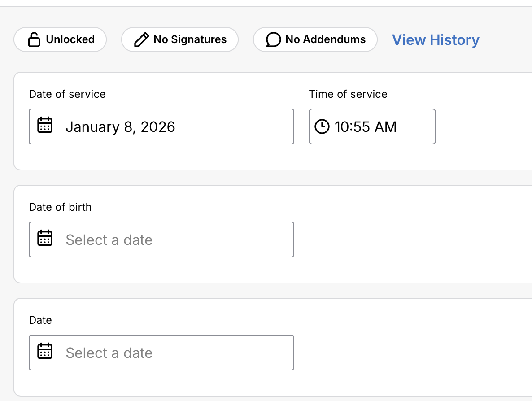Open the View History link

coord(436,40)
